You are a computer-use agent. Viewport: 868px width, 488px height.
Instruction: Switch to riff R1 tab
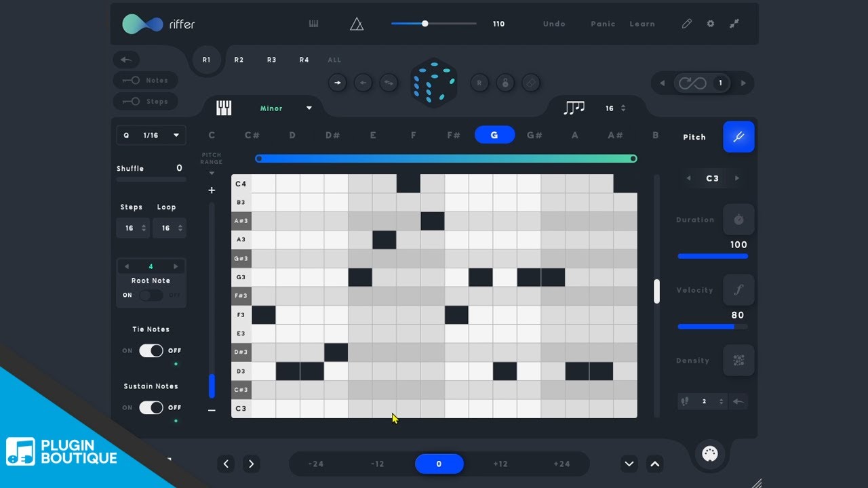click(206, 60)
